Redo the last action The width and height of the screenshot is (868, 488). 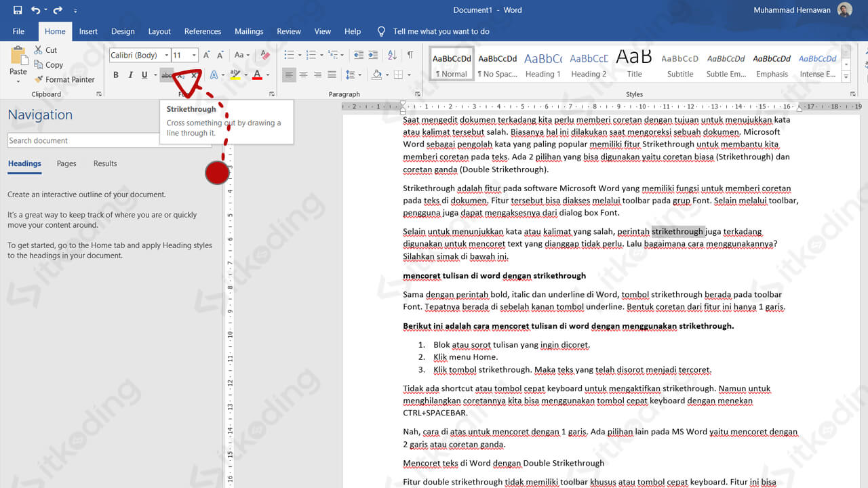click(58, 10)
